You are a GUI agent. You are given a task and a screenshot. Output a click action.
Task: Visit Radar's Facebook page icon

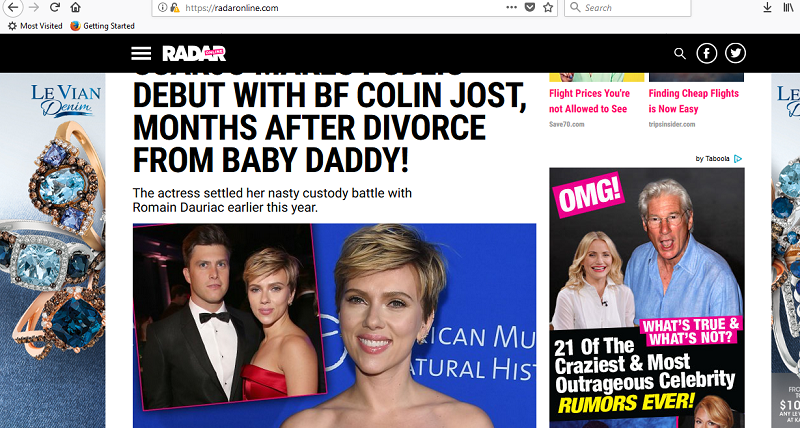pos(707,54)
